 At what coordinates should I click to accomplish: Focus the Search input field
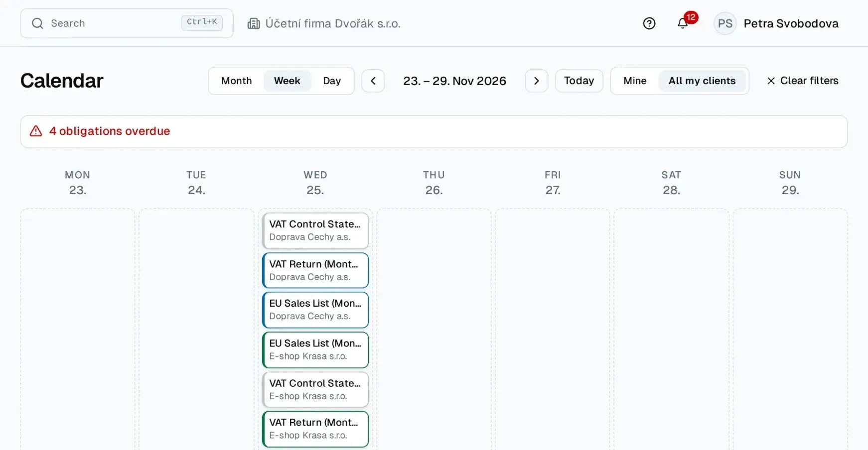tap(127, 23)
